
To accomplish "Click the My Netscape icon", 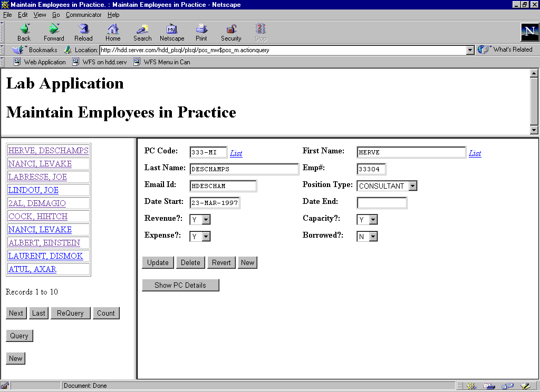I will point(172,30).
